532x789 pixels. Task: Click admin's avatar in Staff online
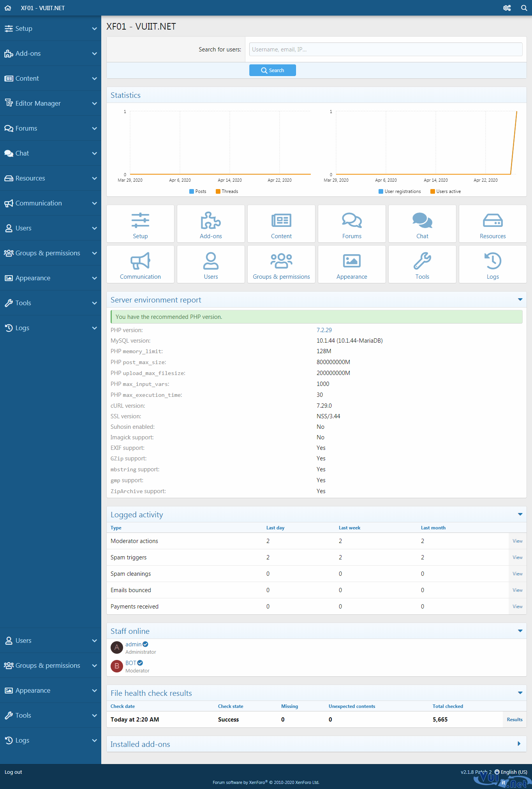pyautogui.click(x=117, y=647)
